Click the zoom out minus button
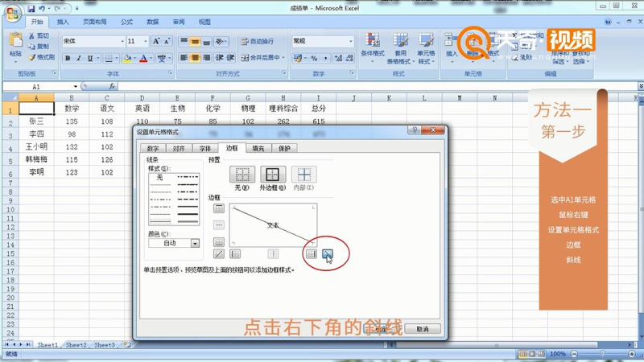 (x=574, y=354)
